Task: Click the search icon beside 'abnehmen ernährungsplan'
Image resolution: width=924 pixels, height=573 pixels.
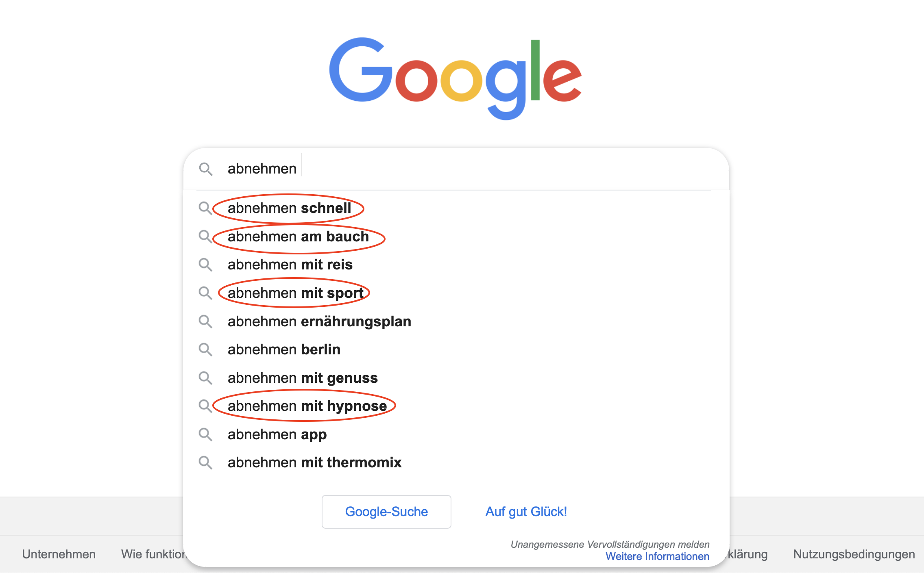Action: click(x=206, y=321)
